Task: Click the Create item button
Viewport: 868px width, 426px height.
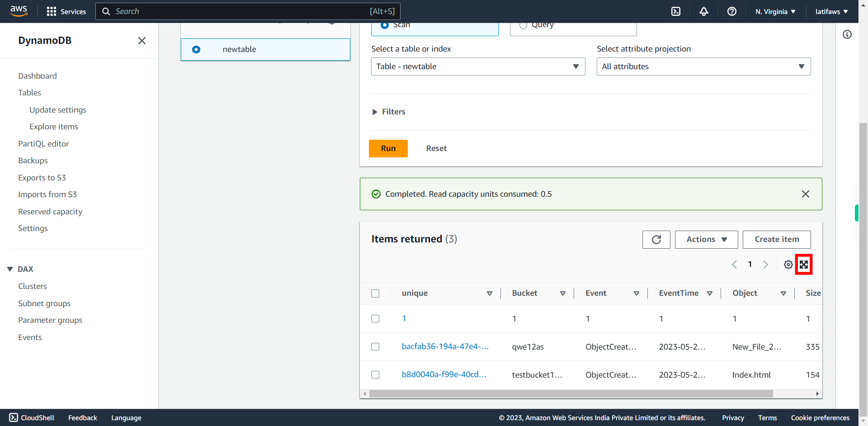Action: (777, 239)
